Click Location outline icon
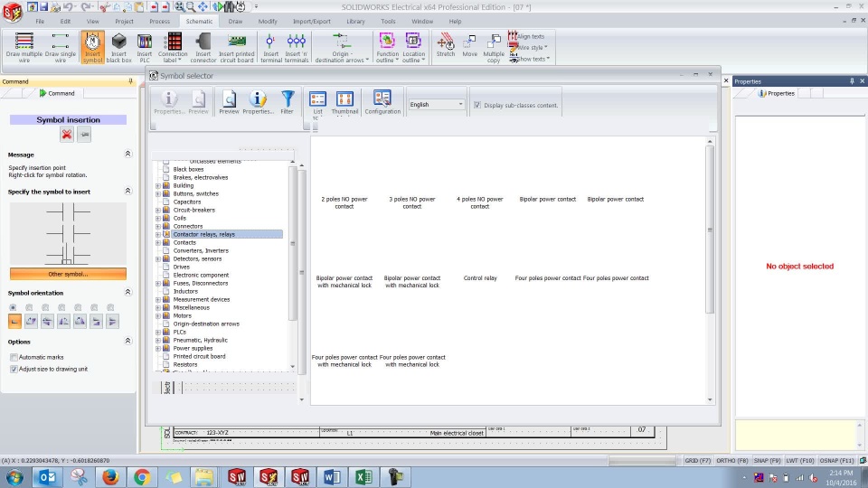The width and height of the screenshot is (868, 488). tap(413, 47)
